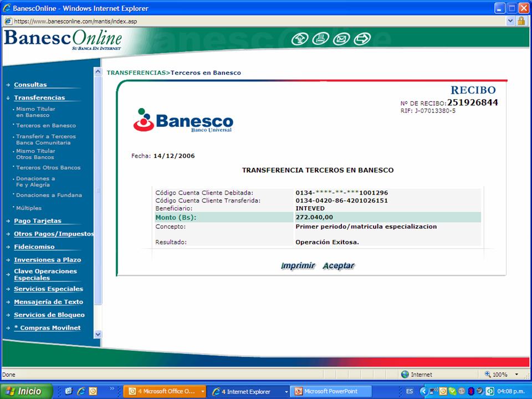Click the Inicio start button

[27, 391]
